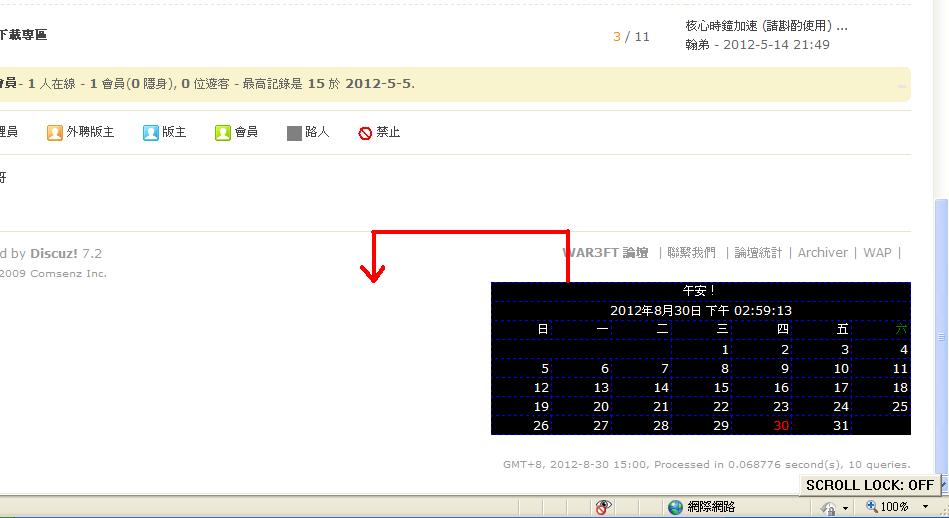Click the protected mode padlock icon
The image size is (949, 518).
tap(828, 507)
